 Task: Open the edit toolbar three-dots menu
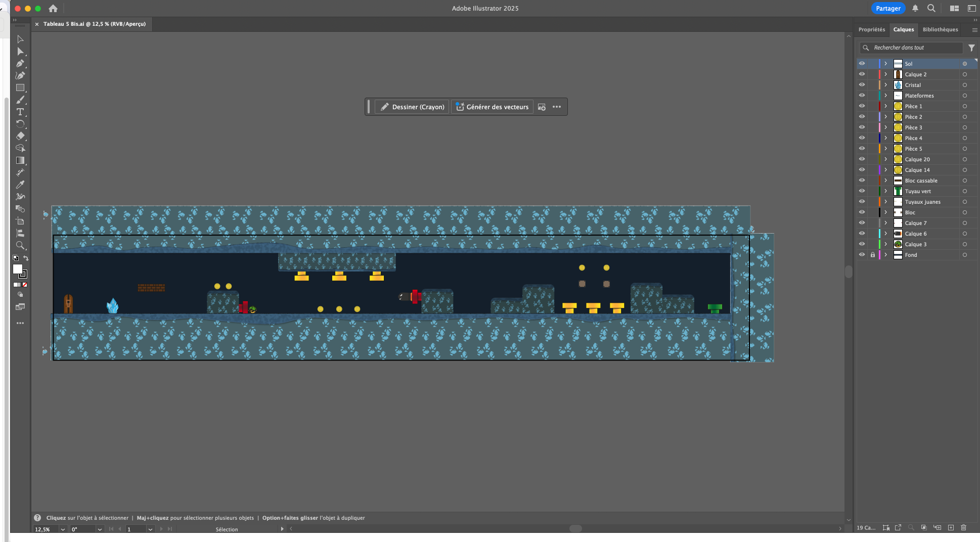(x=20, y=323)
